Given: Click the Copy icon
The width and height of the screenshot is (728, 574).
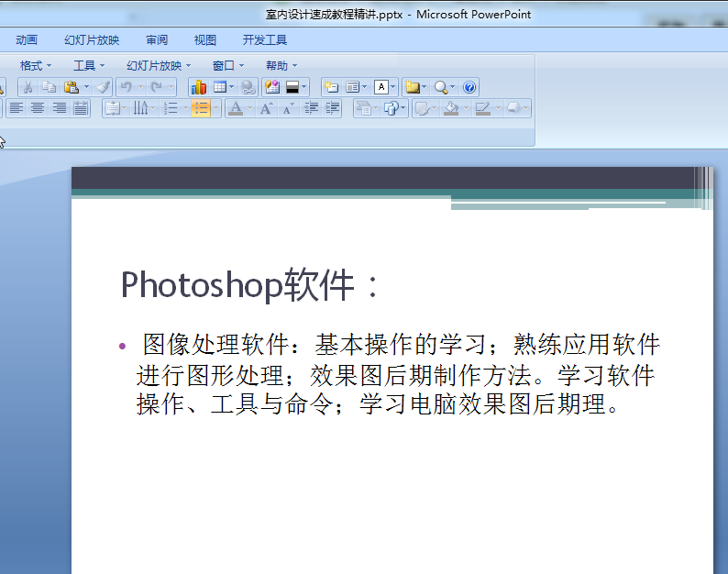Looking at the screenshot, I should [50, 87].
